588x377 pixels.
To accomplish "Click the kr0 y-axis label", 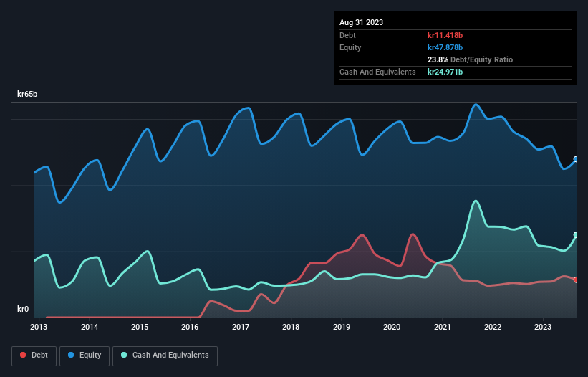I will pyautogui.click(x=23, y=310).
